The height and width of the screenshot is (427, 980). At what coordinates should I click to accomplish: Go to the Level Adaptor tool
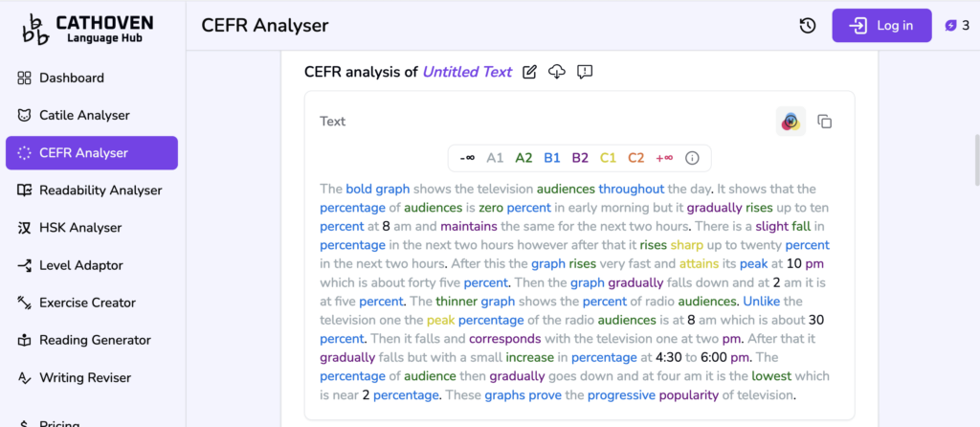(x=80, y=265)
